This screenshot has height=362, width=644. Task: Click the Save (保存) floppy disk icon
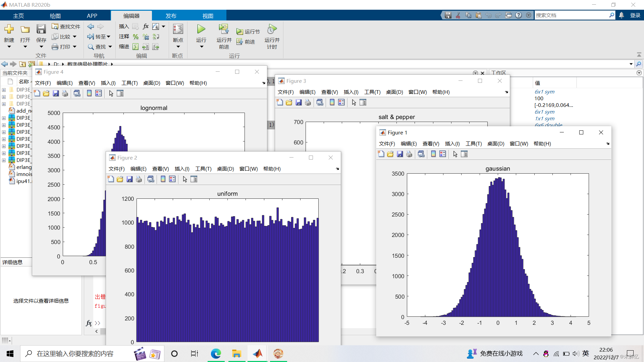(x=41, y=29)
